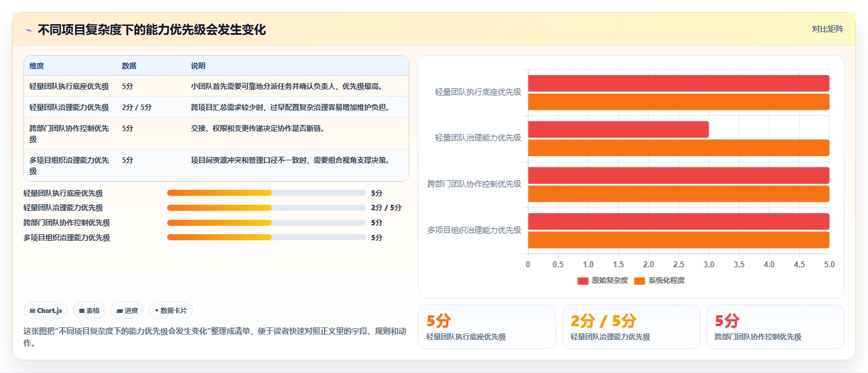
Task: Click the lightning icon beside the title
Action: [x=28, y=30]
